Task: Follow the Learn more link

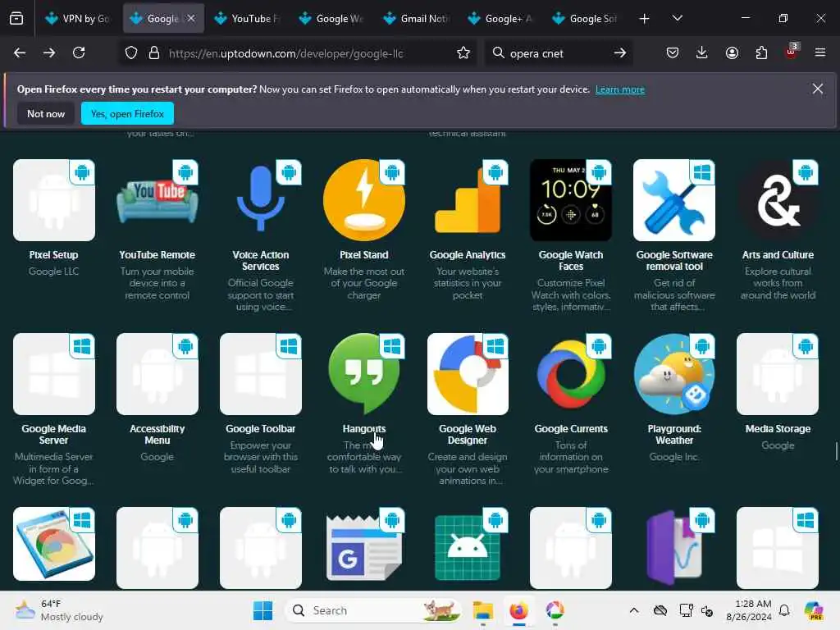Action: point(620,89)
